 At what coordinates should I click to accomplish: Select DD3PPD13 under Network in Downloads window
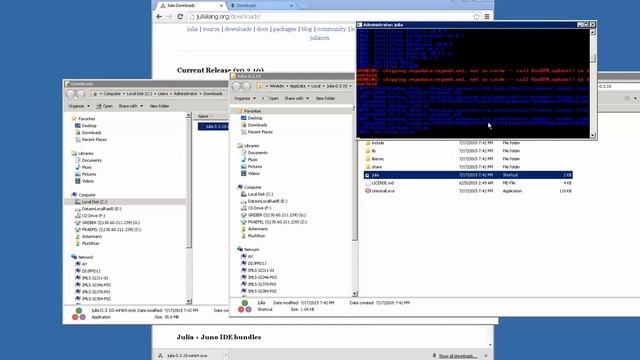pyautogui.click(x=91, y=271)
